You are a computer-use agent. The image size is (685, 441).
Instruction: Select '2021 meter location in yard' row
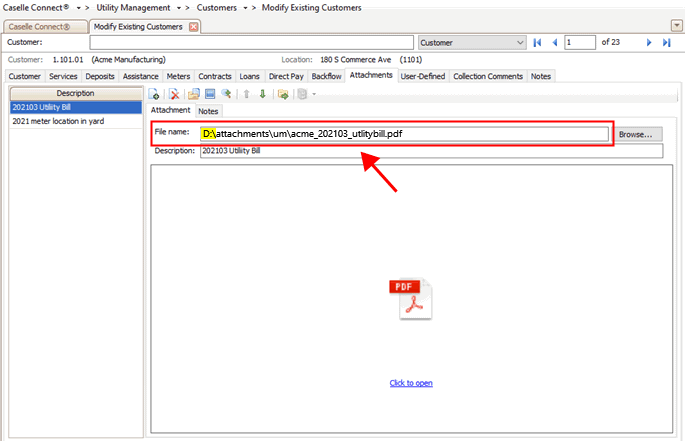76,121
